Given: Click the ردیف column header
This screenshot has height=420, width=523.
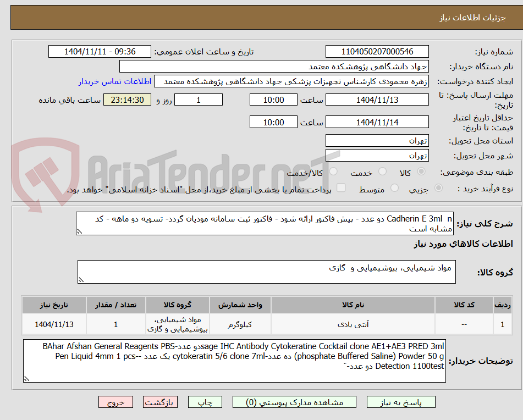Looking at the screenshot, I should [x=502, y=305].
